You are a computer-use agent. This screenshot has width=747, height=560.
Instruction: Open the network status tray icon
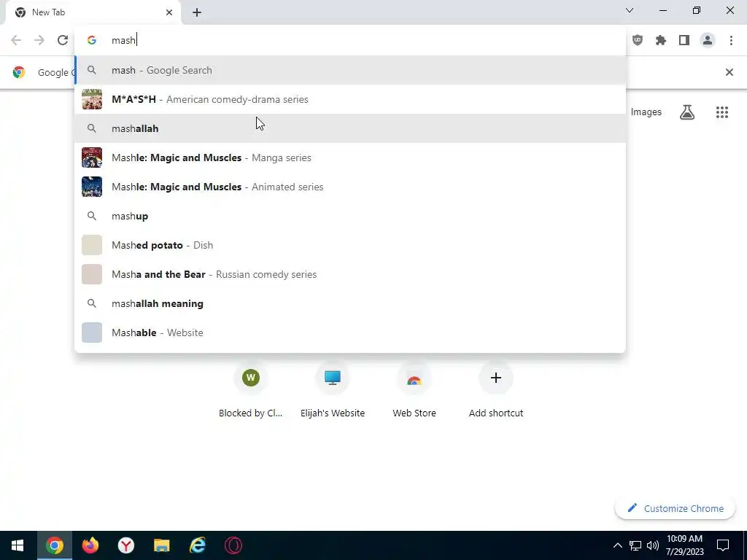coord(635,545)
